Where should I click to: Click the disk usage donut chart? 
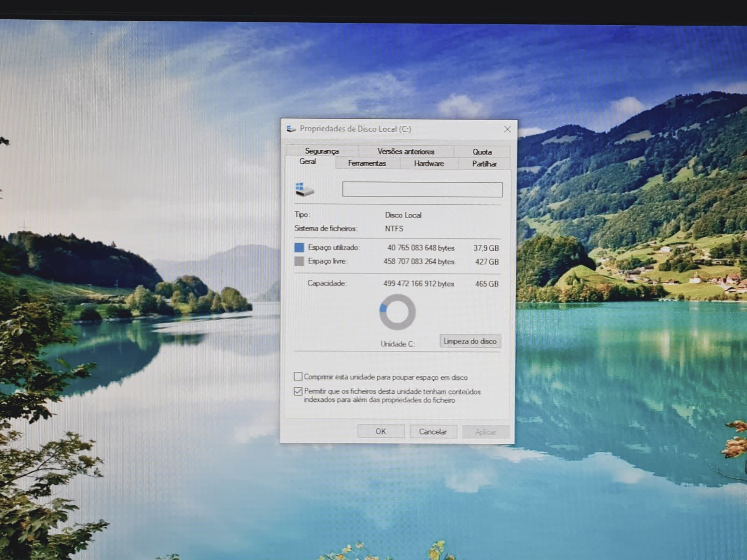coord(397,312)
